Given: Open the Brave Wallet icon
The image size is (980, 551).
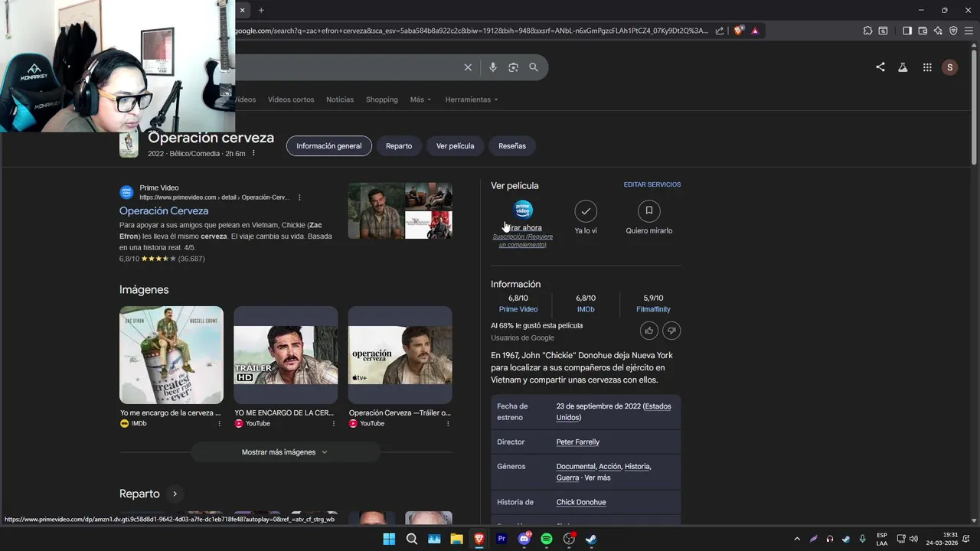Looking at the screenshot, I should (923, 31).
